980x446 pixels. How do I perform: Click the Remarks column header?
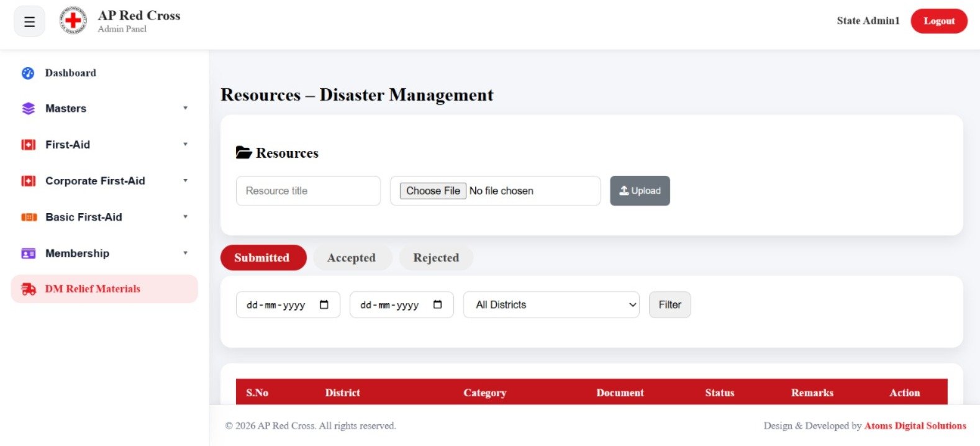(812, 393)
